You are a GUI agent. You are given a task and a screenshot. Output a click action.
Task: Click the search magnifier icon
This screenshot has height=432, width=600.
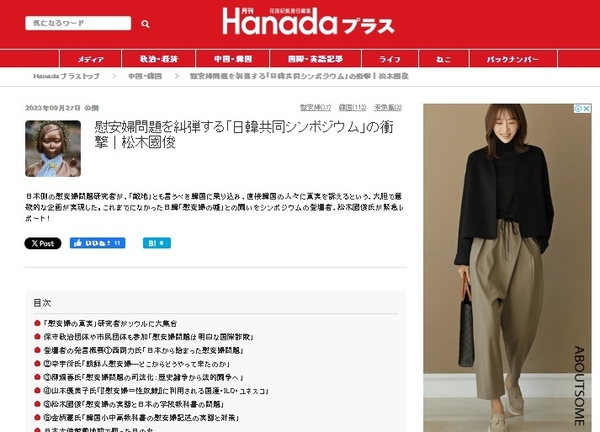point(145,24)
